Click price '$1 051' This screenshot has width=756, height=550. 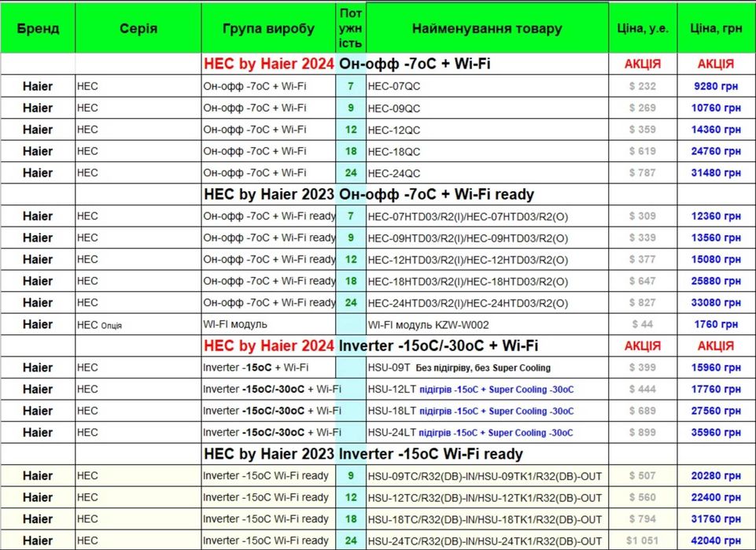click(x=643, y=541)
